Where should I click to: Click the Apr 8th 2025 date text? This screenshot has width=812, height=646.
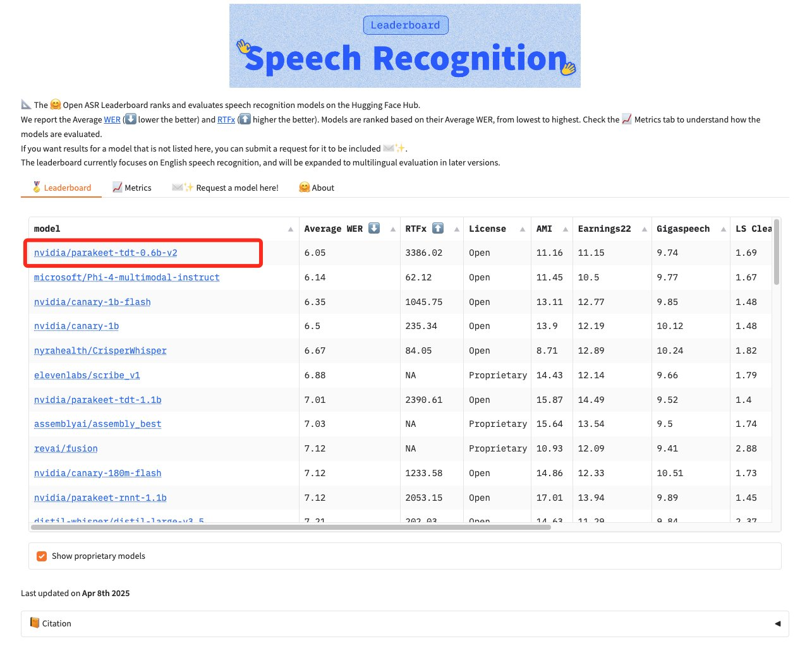[x=106, y=593]
